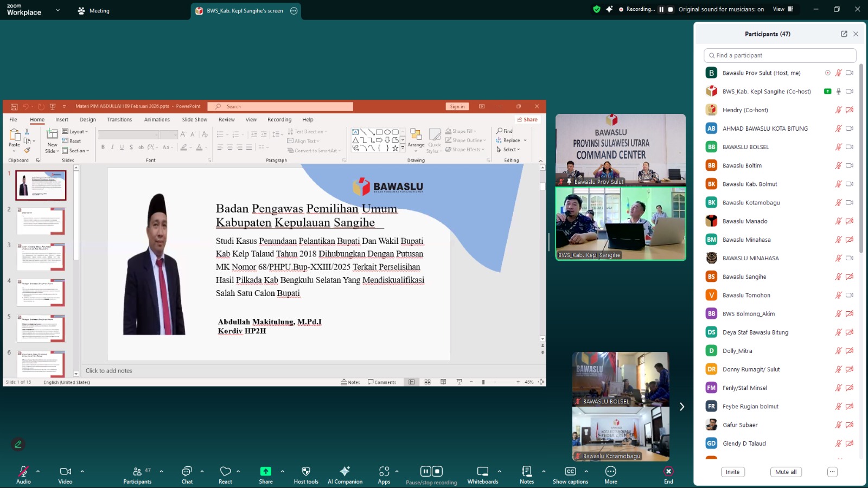Click the Paste icon in PowerPoint
Screen dimensions: 868x488
(x=15, y=134)
